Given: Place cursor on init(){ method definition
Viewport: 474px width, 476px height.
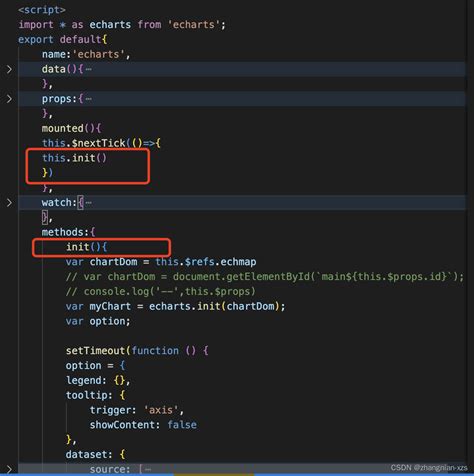Looking at the screenshot, I should coord(87,247).
